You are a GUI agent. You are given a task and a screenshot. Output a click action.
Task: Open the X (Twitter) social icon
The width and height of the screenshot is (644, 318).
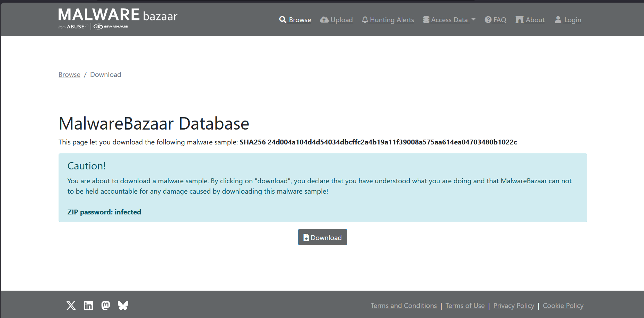pos(71,305)
